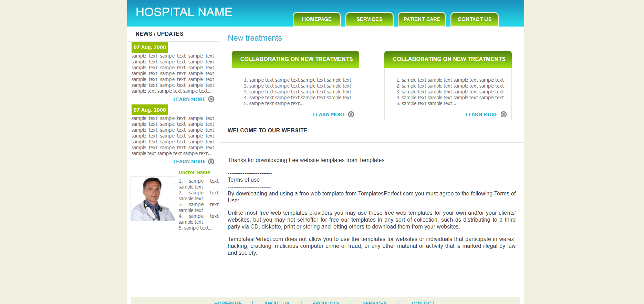Click the top 07 Aug, 2008 date badge
The image size is (644, 304).
coord(150,47)
